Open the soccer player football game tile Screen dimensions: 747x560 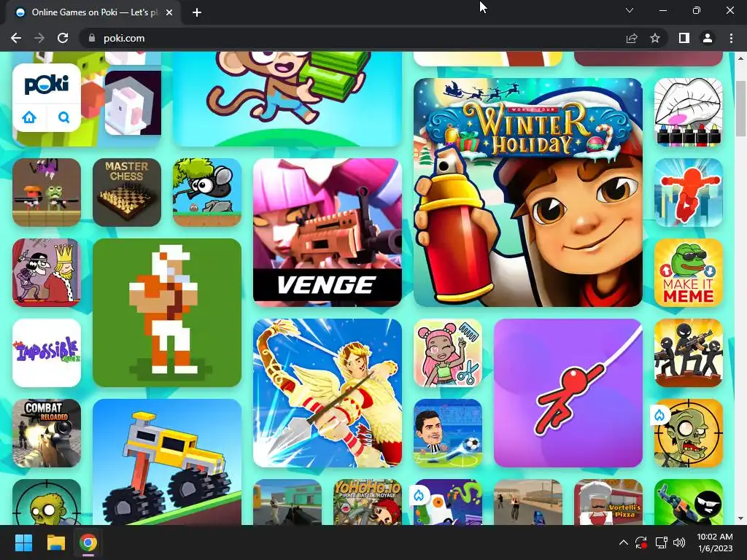[448, 433]
